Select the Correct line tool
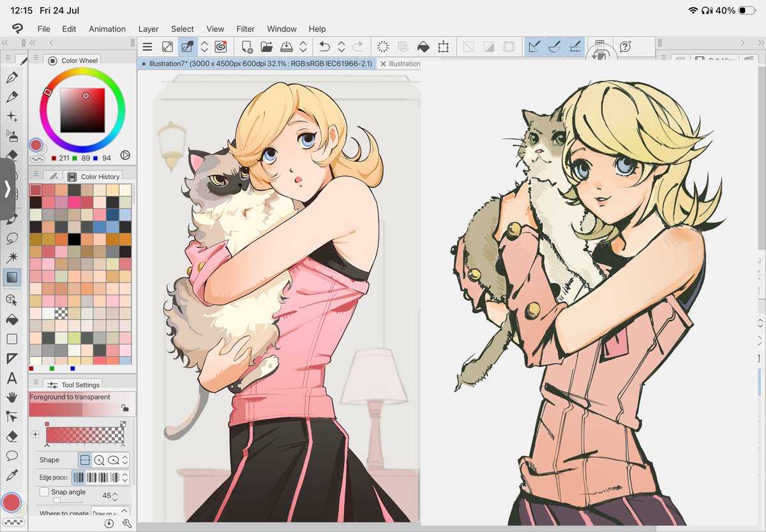 pos(11,417)
